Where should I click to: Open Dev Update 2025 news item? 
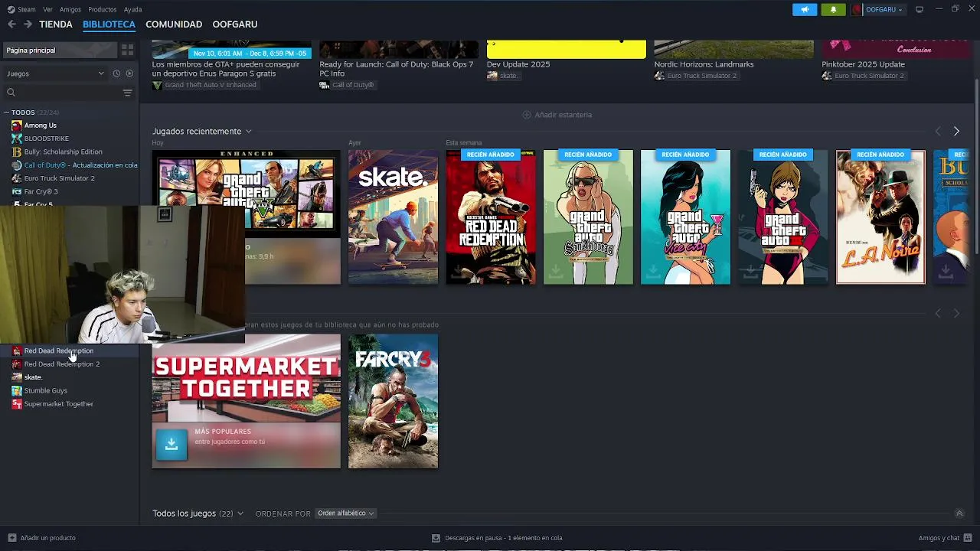(518, 64)
